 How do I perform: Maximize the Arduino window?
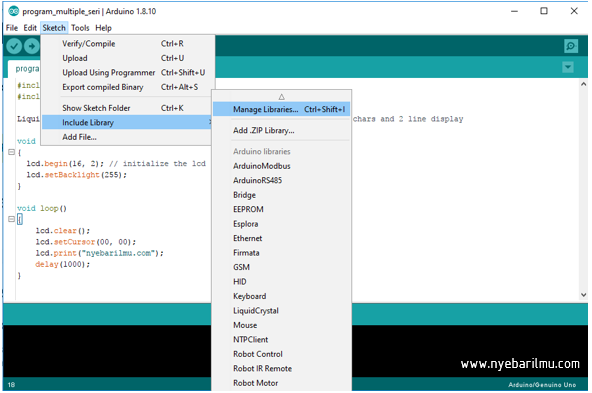coord(544,11)
